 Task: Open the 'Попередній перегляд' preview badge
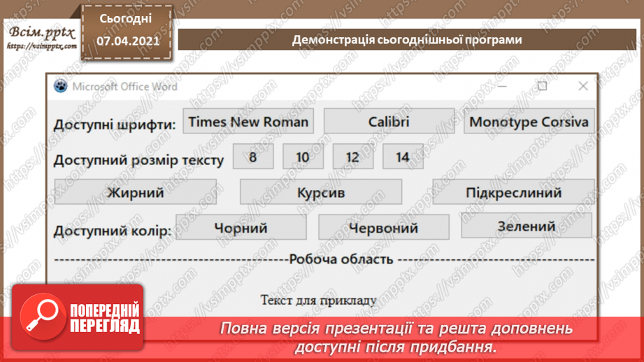tap(78, 317)
